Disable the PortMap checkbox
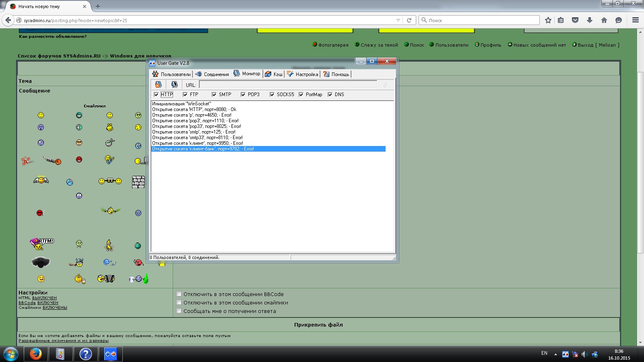 pos(301,95)
